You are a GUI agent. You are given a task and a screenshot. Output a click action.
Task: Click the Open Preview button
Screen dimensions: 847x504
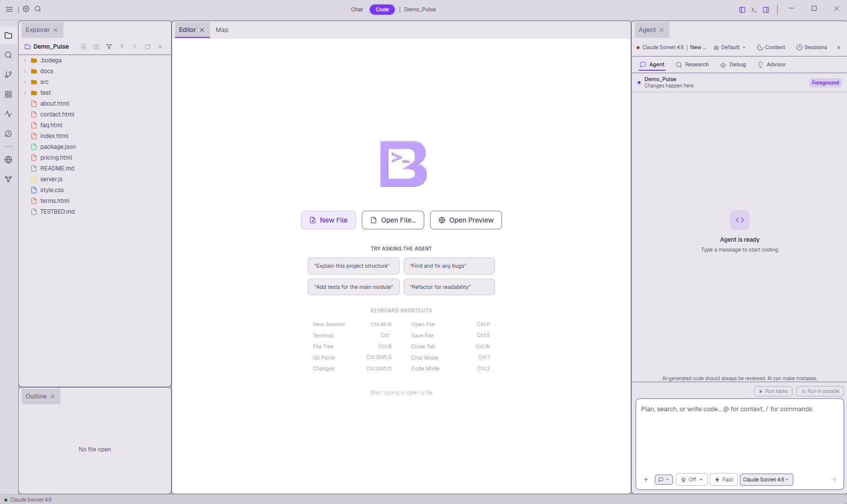466,220
